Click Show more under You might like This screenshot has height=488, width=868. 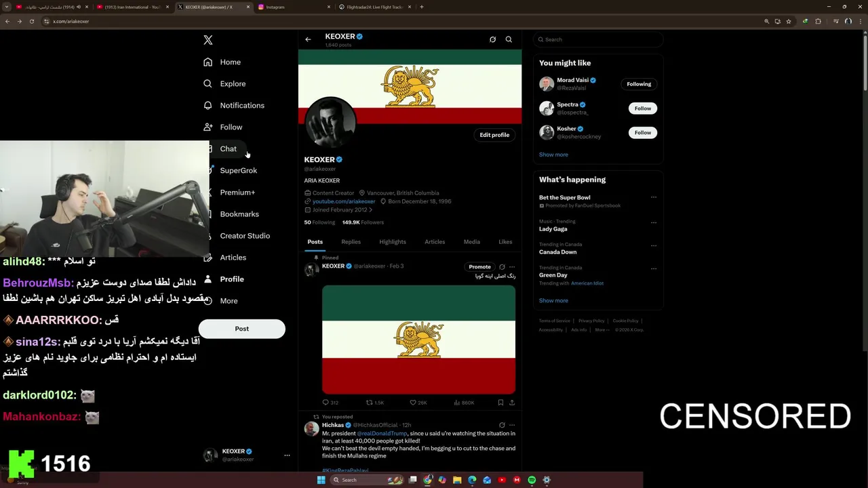(x=553, y=155)
